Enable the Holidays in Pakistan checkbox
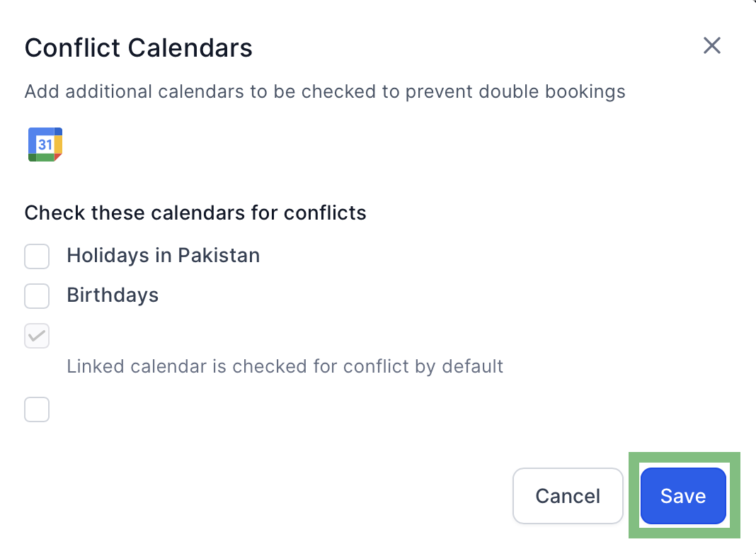Viewport: 756px width, 554px height. (37, 256)
